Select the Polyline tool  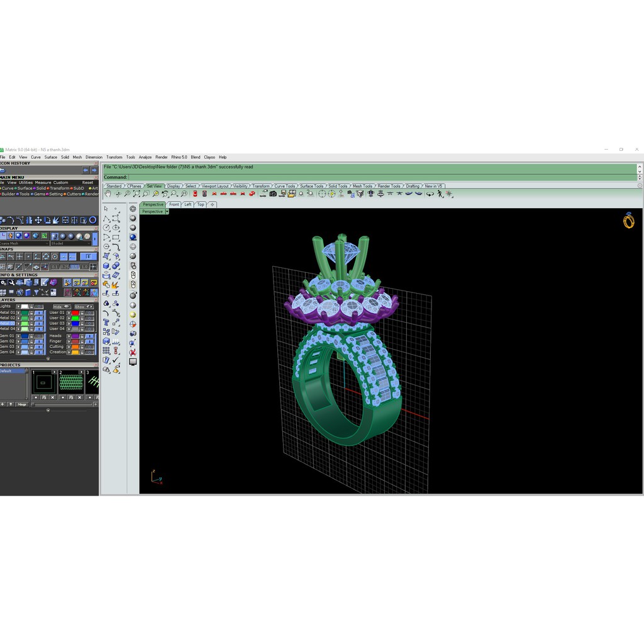(x=106, y=218)
